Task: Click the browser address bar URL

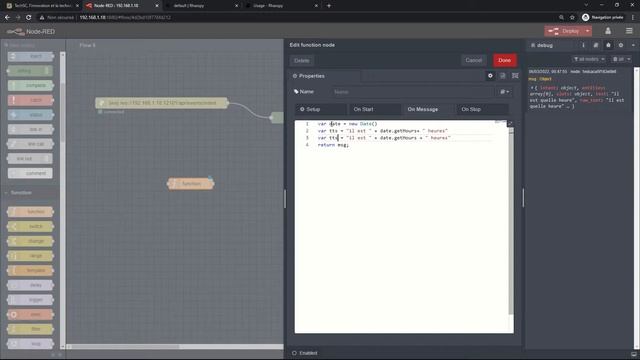Action: coord(125,18)
